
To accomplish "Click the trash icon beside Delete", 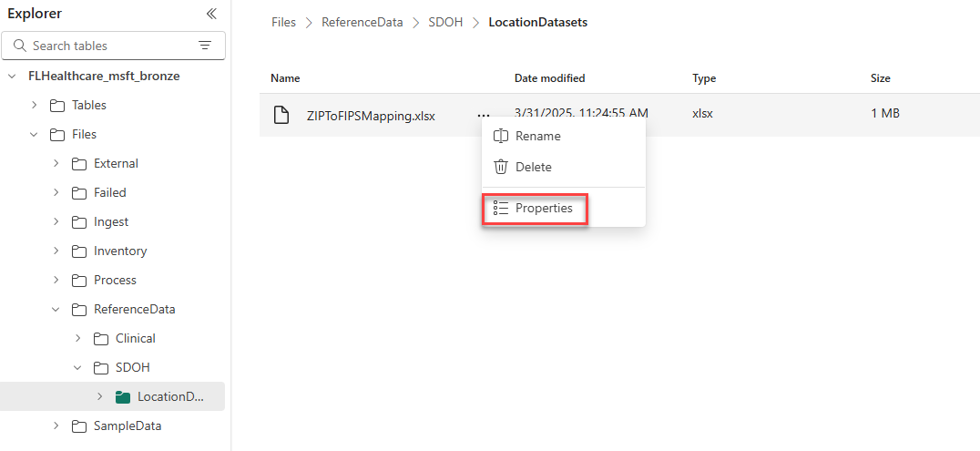I will pyautogui.click(x=501, y=167).
